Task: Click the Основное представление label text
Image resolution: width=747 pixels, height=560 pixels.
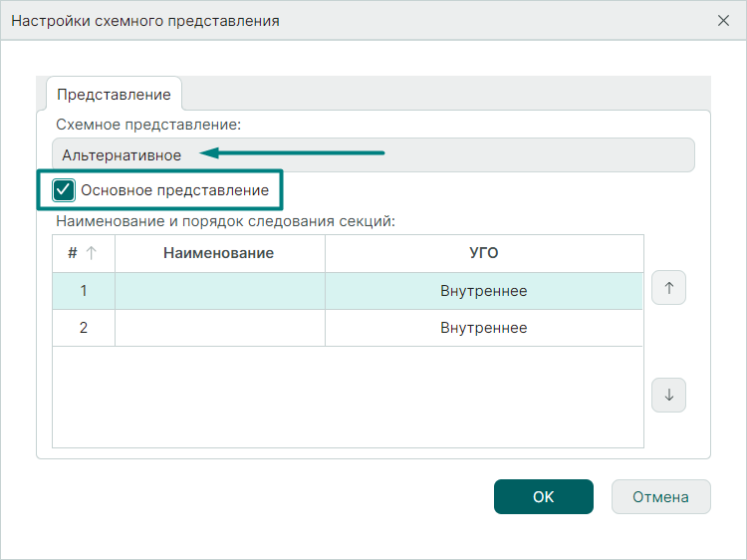Action: pyautogui.click(x=174, y=189)
